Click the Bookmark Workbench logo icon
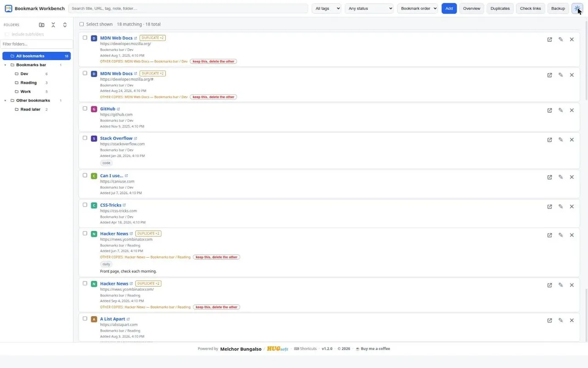 (x=8, y=8)
